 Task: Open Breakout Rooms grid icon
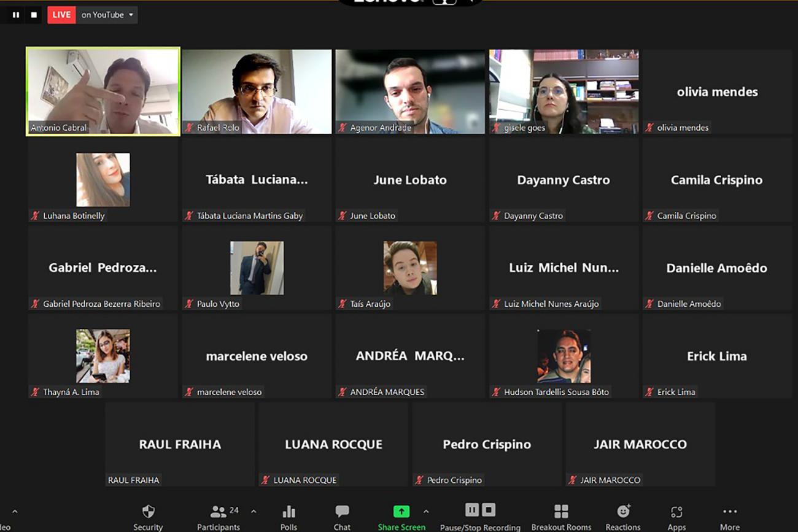tap(561, 511)
